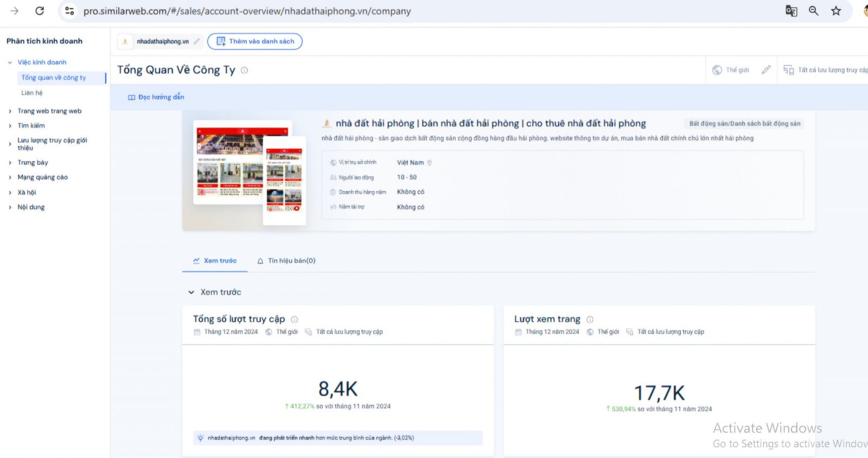Open the browser zoom magnifier icon
The height and width of the screenshot is (458, 868).
pos(813,11)
